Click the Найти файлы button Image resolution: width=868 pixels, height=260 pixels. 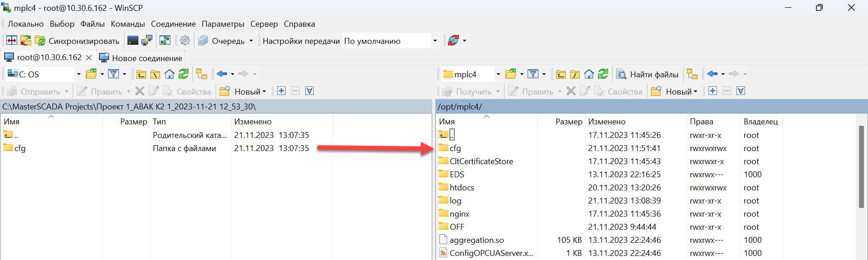[x=647, y=74]
